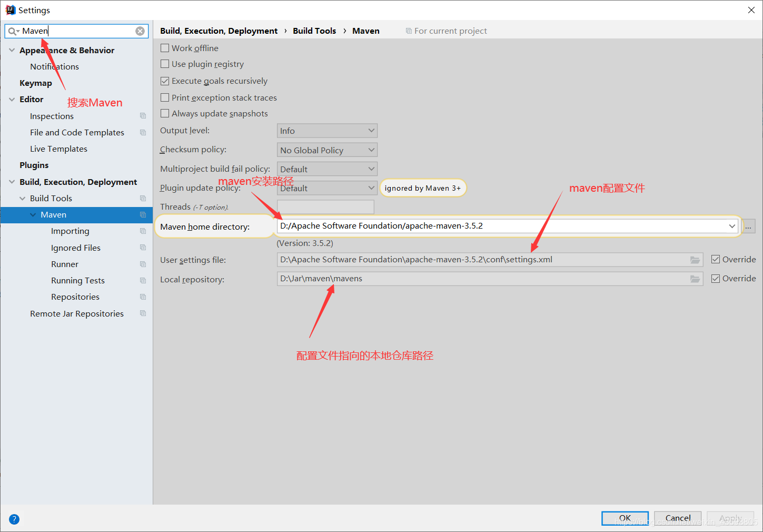
Task: Click project-level icon beside Importing
Action: tap(143, 231)
